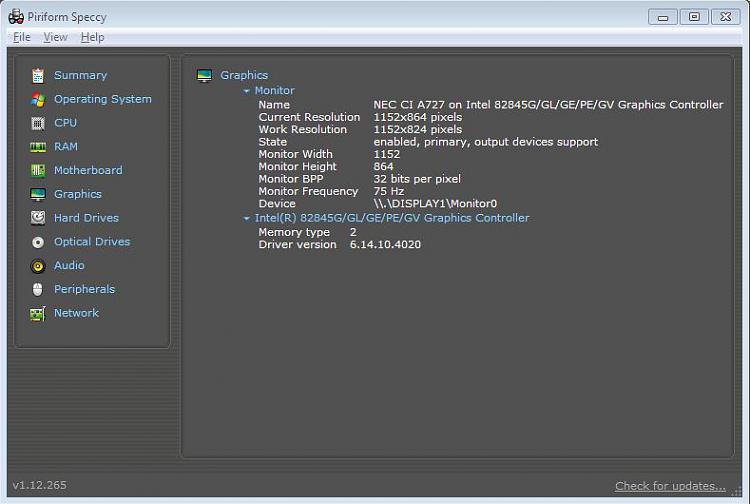Screen dimensions: 750x504
Task: Click the CPU chip icon
Action: [x=38, y=123]
